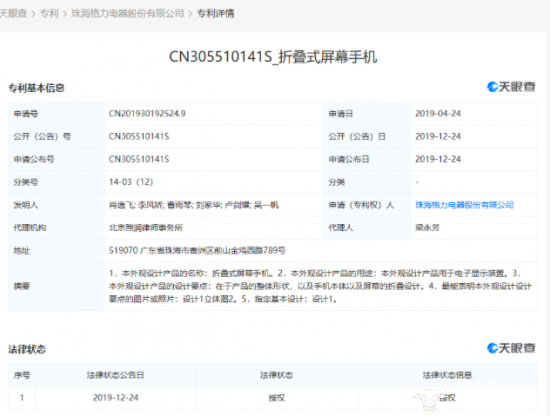Screen dimensions: 550x416
Task: Open 珠海格力电器股份有限公司 in the breadcrumb
Action: click(128, 14)
